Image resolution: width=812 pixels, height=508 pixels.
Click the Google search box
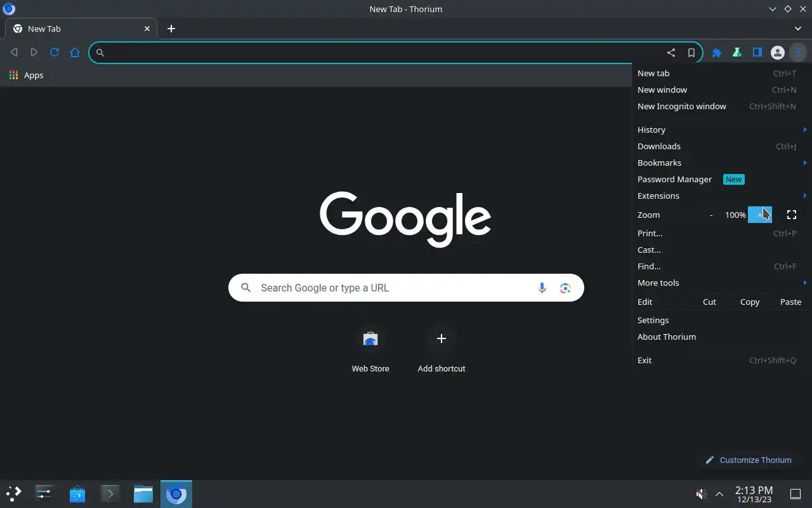[406, 288]
